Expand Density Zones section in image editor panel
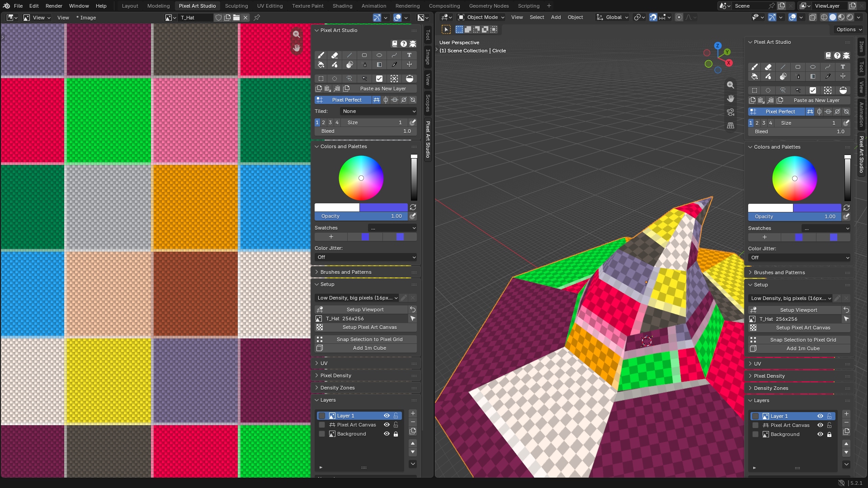This screenshot has width=868, height=488. [338, 388]
